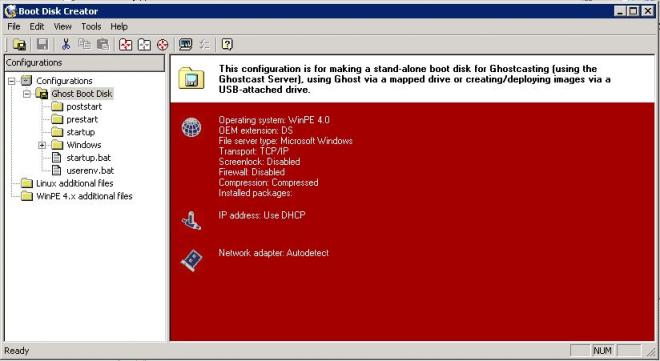This screenshot has width=660, height=361.
Task: Open the View menu
Action: 62,27
